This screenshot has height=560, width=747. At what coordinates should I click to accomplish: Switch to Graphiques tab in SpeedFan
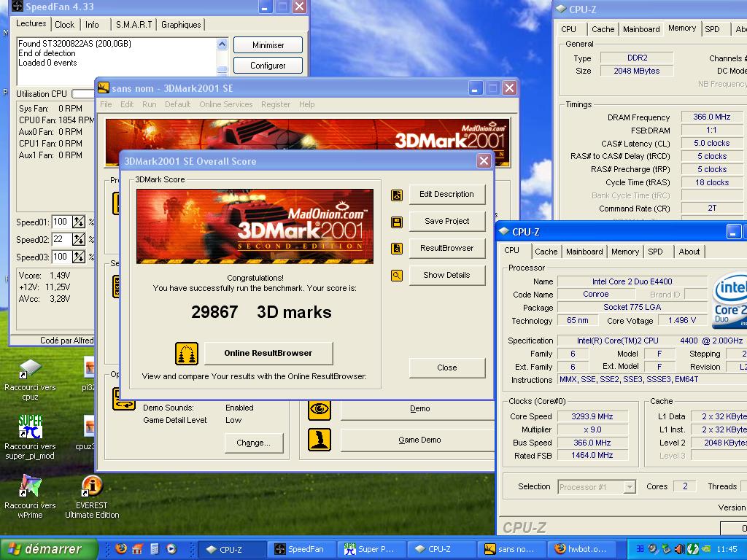pyautogui.click(x=181, y=25)
